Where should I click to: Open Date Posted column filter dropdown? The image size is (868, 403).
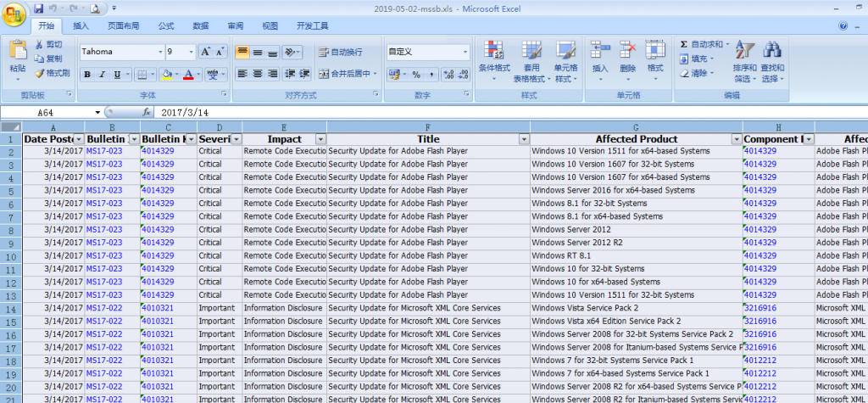(79, 139)
